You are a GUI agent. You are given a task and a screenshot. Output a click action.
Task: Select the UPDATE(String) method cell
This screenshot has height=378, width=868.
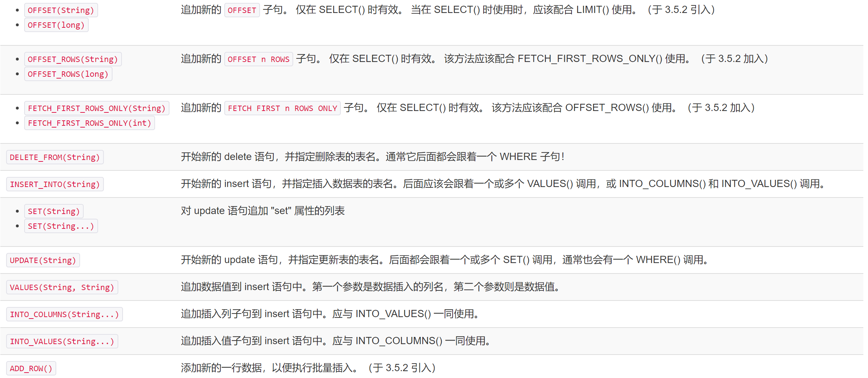coord(43,260)
